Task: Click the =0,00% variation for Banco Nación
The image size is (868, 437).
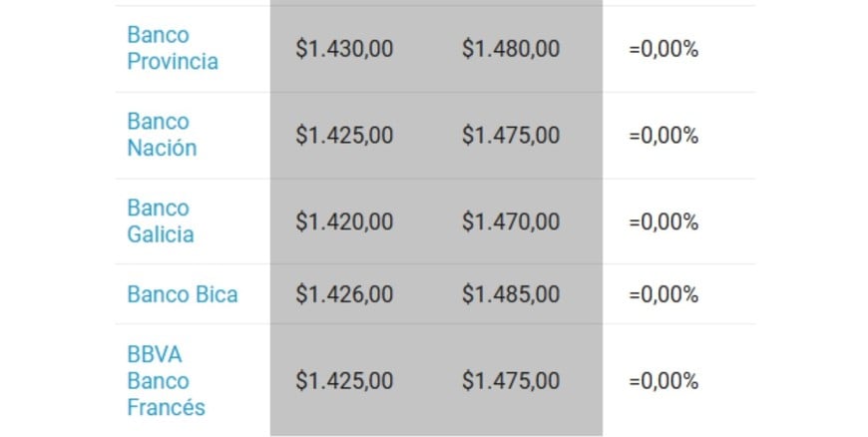Action: click(663, 135)
